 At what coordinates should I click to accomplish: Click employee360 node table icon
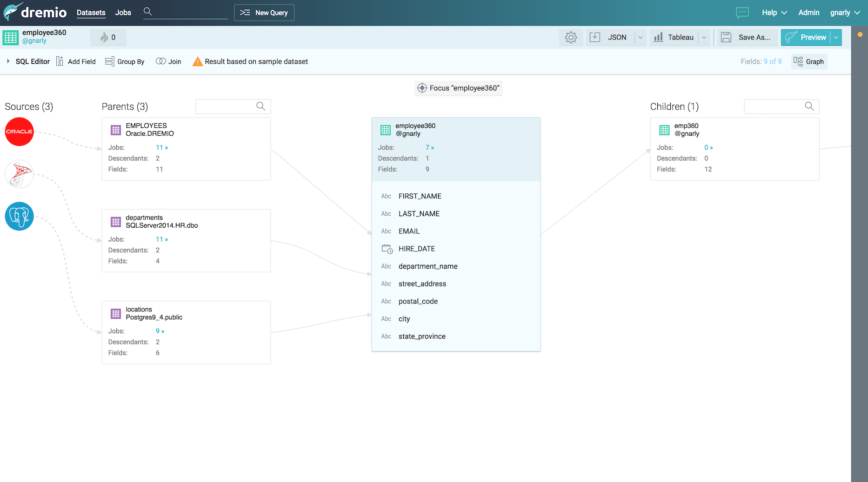pos(386,130)
